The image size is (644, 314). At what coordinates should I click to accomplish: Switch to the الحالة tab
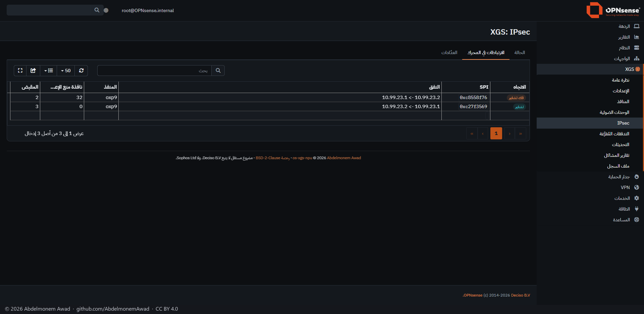tap(520, 52)
